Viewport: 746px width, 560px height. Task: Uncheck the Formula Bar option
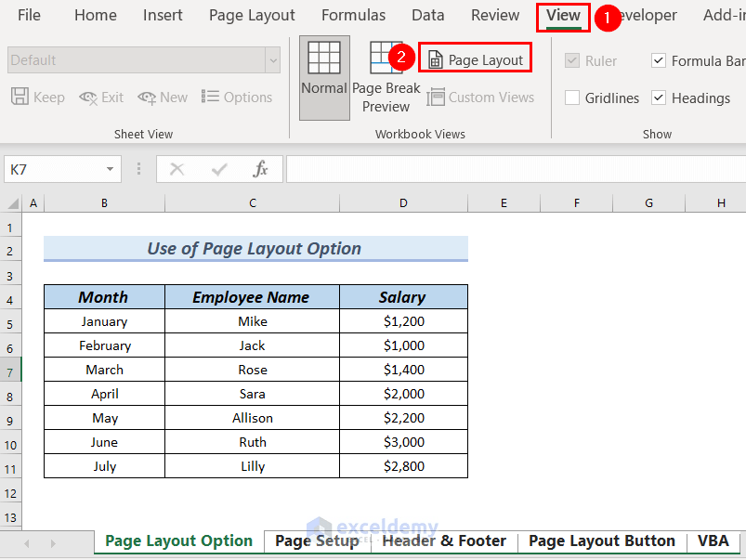click(659, 60)
